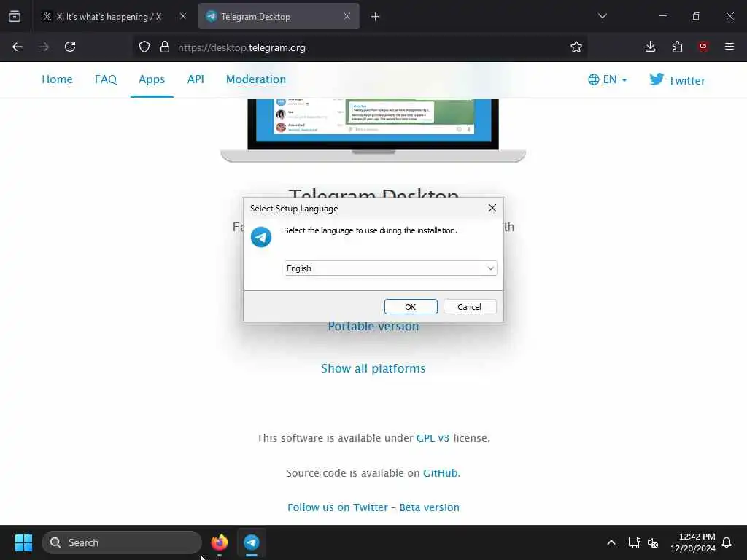The image size is (747, 560).
Task: Click the taskbar Search box
Action: point(122,542)
